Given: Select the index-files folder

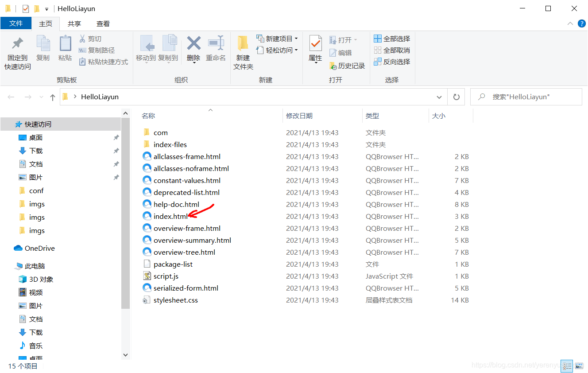Looking at the screenshot, I should click(x=170, y=144).
